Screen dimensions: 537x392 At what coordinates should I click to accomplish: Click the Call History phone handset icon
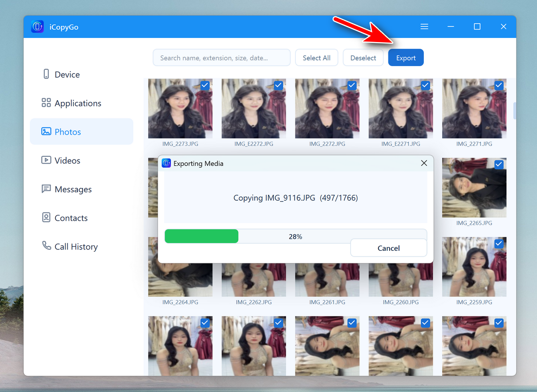tap(46, 246)
